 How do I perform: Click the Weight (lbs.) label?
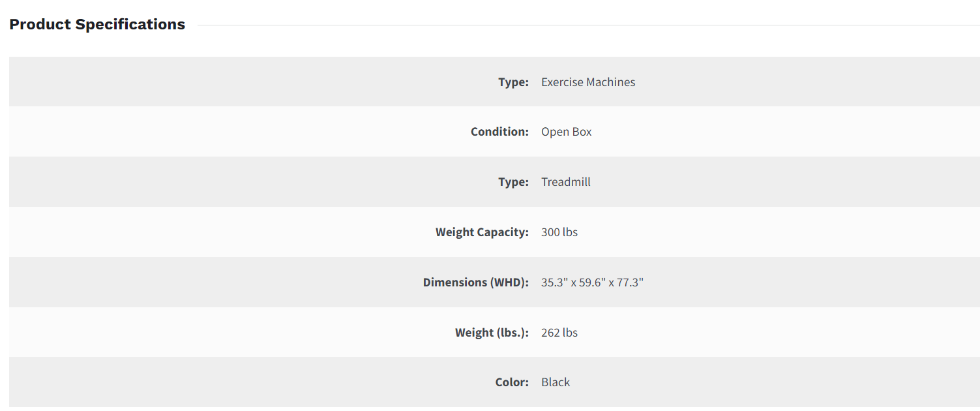(492, 333)
